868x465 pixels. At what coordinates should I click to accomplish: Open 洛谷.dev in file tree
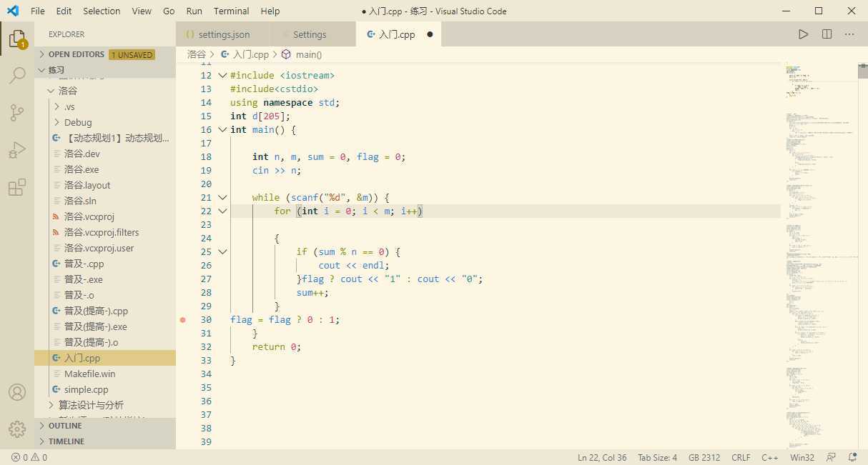coord(104,154)
